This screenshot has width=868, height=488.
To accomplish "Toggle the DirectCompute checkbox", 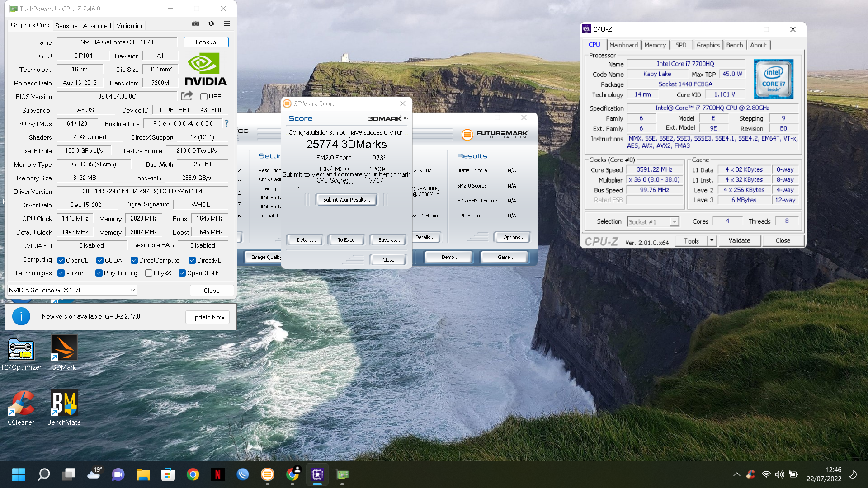I will pyautogui.click(x=134, y=260).
